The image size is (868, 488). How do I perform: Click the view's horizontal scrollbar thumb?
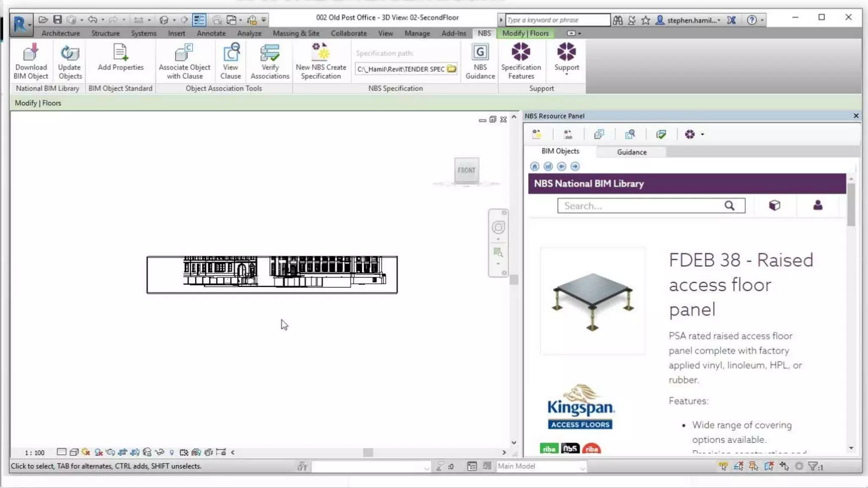[368, 452]
